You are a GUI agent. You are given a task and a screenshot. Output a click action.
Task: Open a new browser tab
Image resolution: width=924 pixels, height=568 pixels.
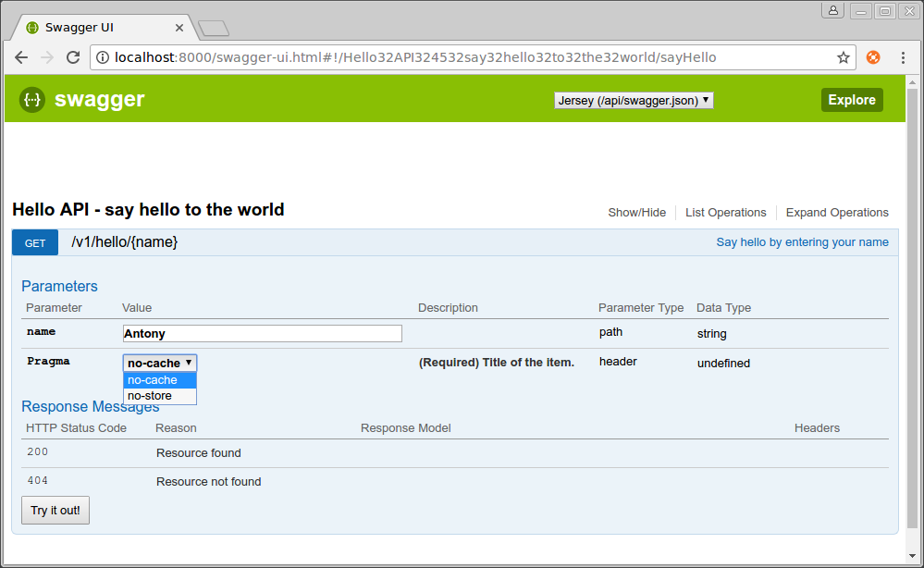point(214,29)
